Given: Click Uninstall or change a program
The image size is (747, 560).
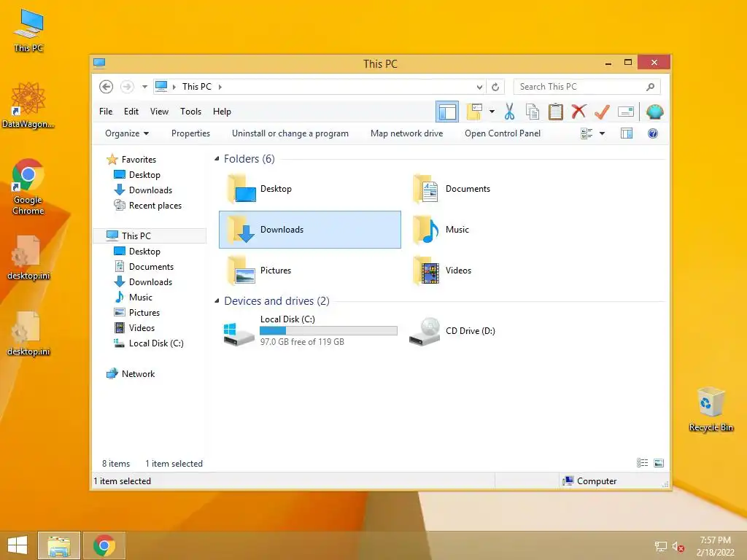Looking at the screenshot, I should click(x=290, y=134).
